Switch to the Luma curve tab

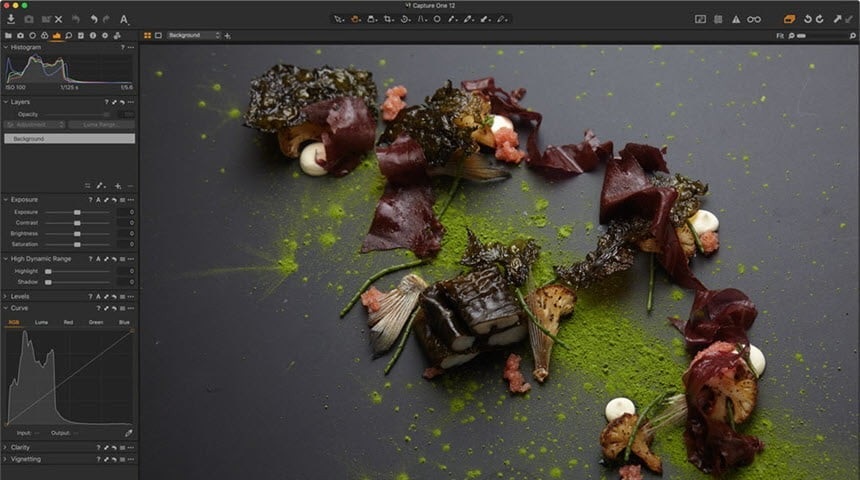point(41,322)
